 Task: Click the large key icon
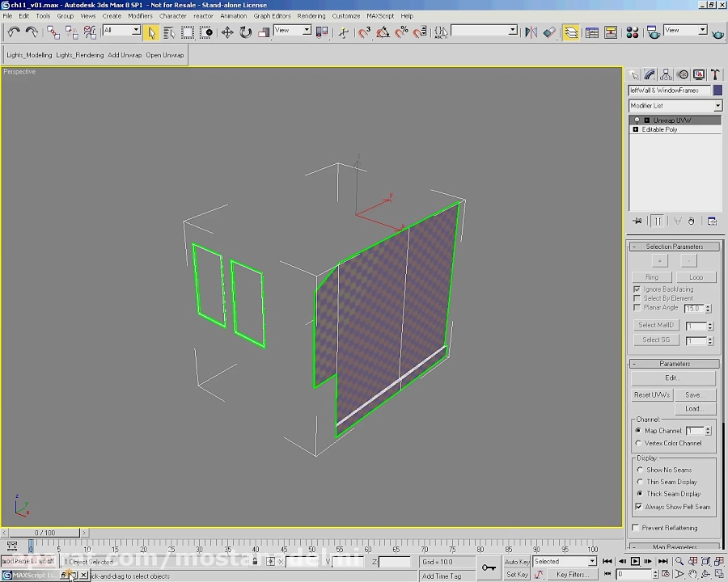pyautogui.click(x=489, y=568)
